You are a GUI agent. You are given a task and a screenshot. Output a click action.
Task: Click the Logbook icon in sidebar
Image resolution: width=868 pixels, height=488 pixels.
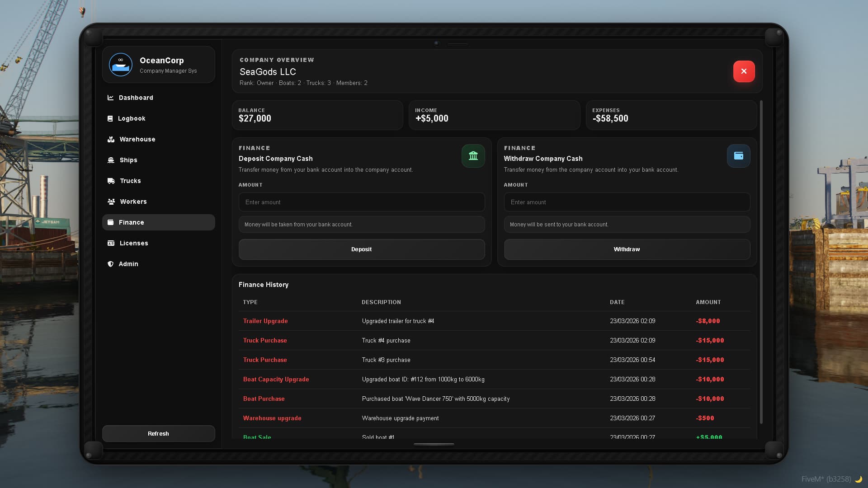coord(110,118)
